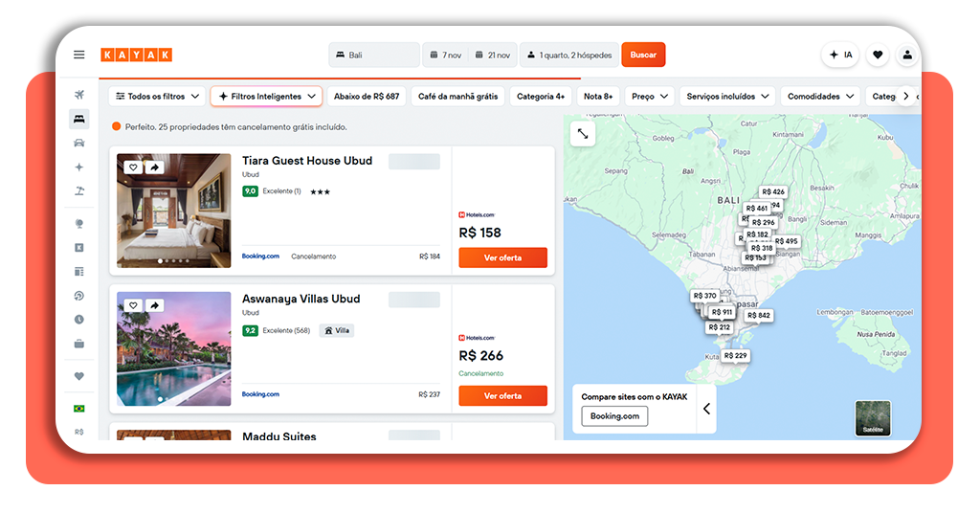Click the R$ 266 Hotels.com price
This screenshot has width=980, height=513.
tap(480, 355)
